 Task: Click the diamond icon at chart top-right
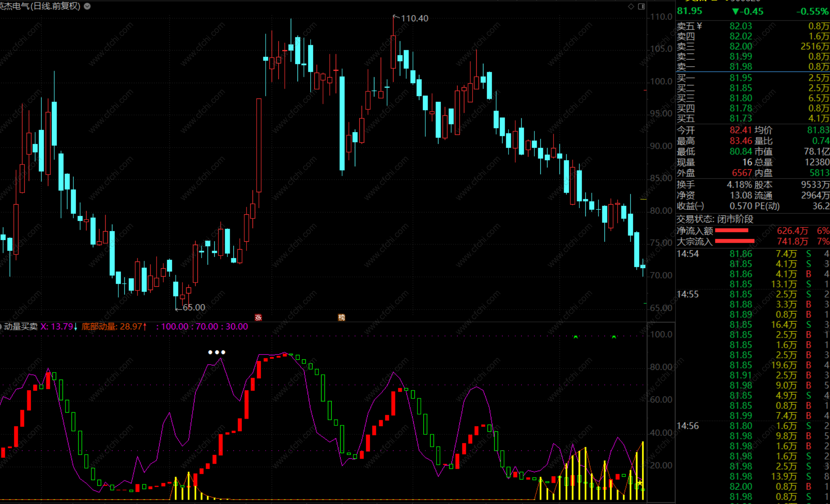pyautogui.click(x=631, y=6)
